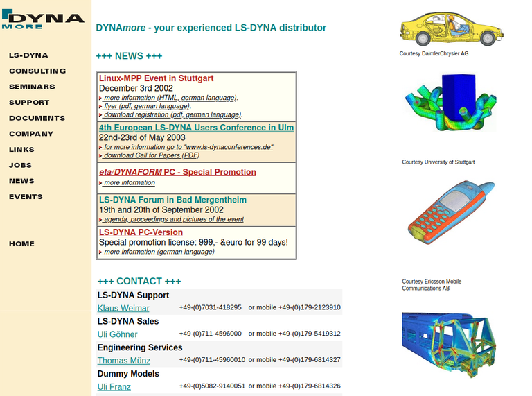Contact Klaus Weimar via name link
Screen dimensions: 532x396
click(123, 308)
